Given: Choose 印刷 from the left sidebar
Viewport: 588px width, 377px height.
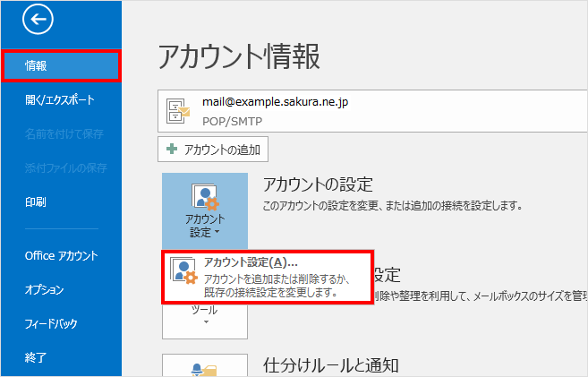Looking at the screenshot, I should (36, 201).
